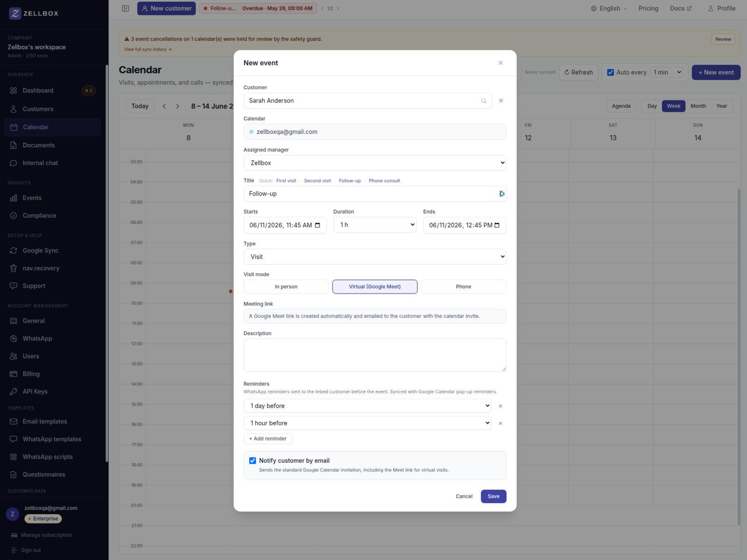Open Starts date-time picker icon
The image size is (747, 560).
tap(317, 225)
